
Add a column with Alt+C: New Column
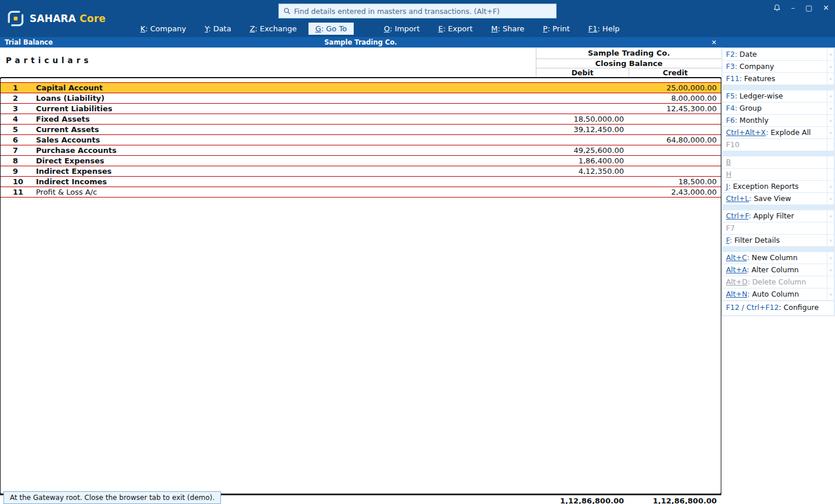[775, 258]
